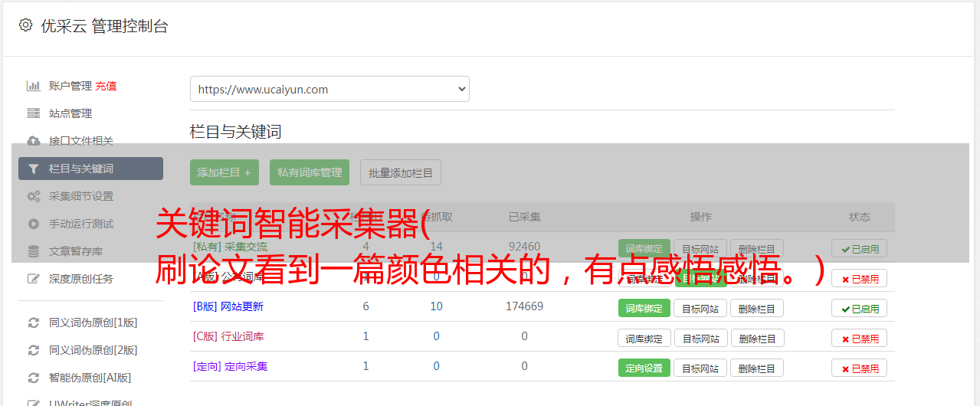Click 批量添加栏目 button
Viewport: 980px width, 406px height.
tap(401, 172)
